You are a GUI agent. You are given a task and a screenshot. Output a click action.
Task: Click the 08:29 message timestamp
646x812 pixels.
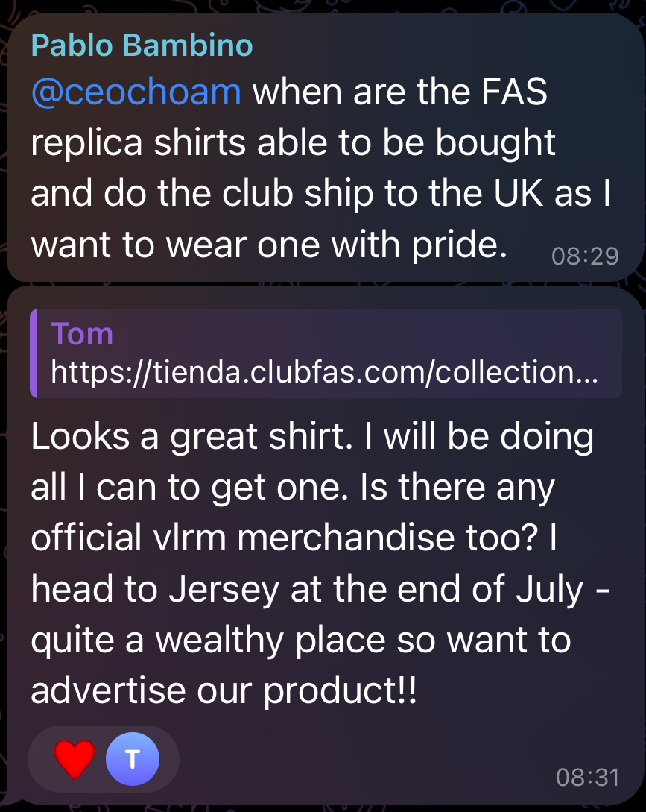click(585, 256)
